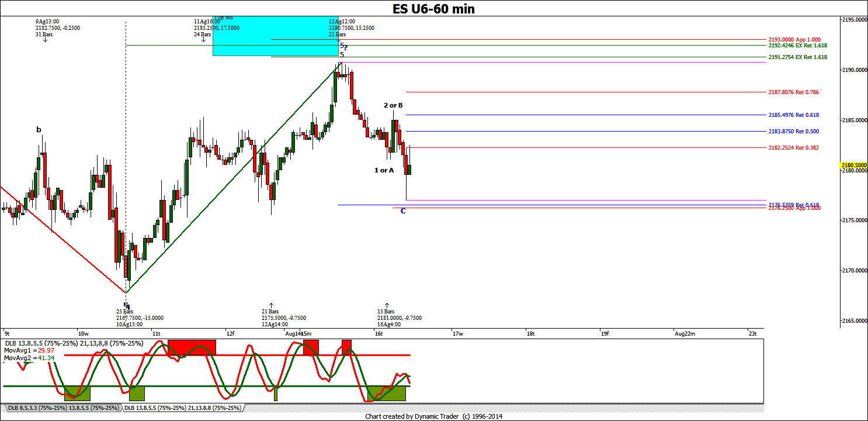The width and height of the screenshot is (868, 421).
Task: Click the 2185.4976 Ret 0.618 retracement label
Action: [794, 115]
